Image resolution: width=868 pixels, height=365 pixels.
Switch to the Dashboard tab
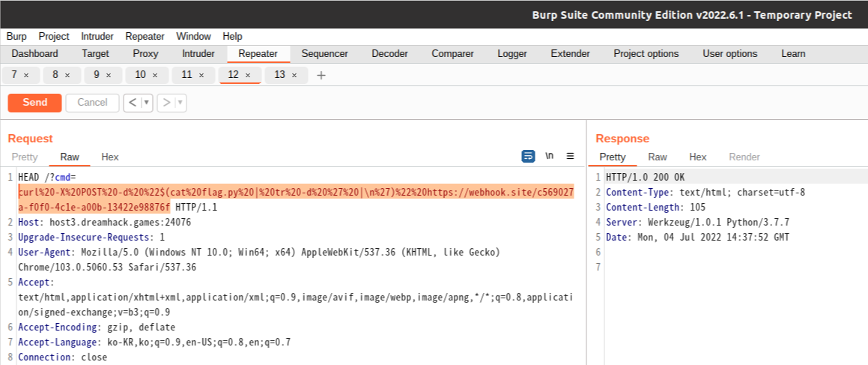(x=35, y=54)
